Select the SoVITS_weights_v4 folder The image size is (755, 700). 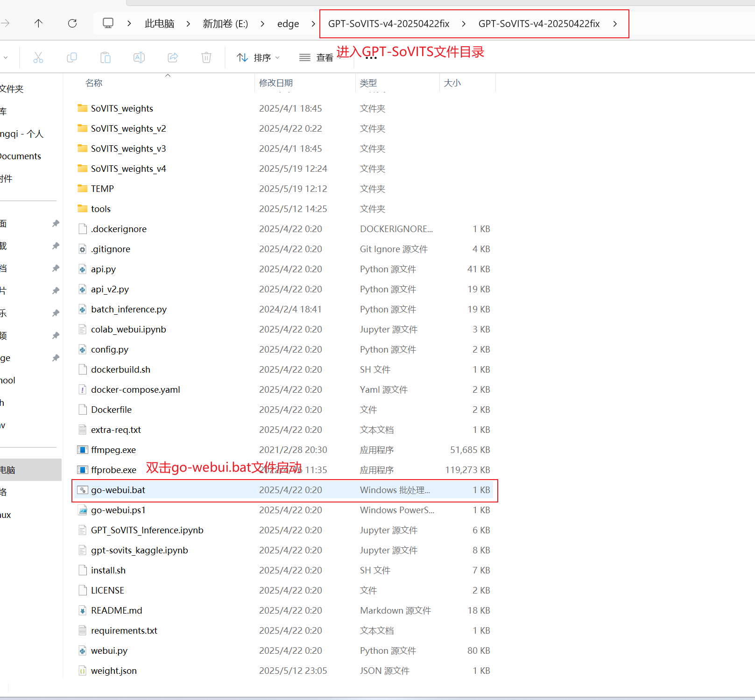(128, 169)
